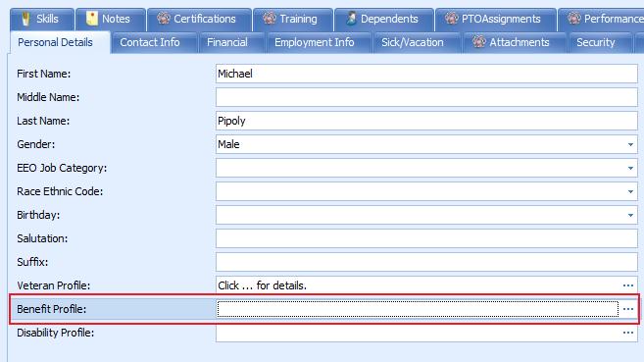The width and height of the screenshot is (644, 362).
Task: Expand the Race Ethnic Code dropdown
Action: [630, 191]
